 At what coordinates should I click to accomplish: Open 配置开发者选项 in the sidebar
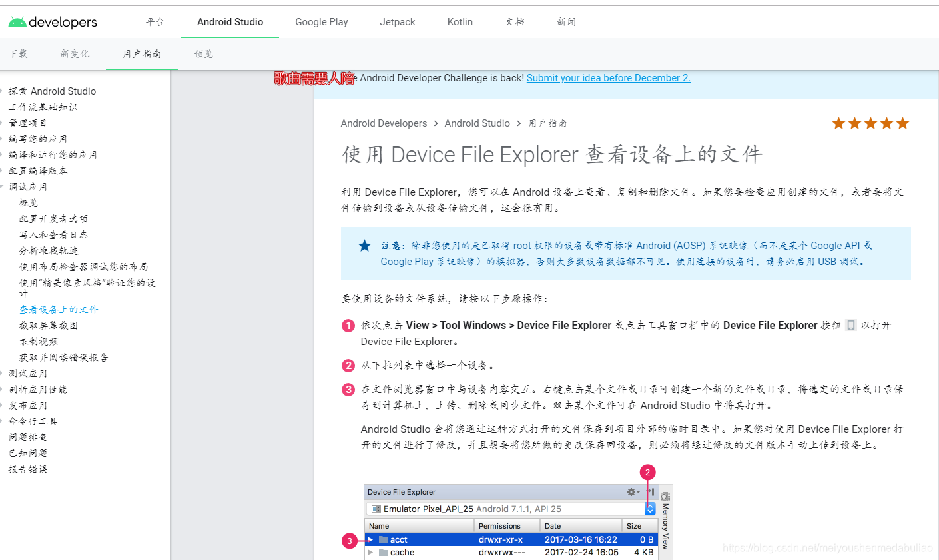click(x=53, y=219)
